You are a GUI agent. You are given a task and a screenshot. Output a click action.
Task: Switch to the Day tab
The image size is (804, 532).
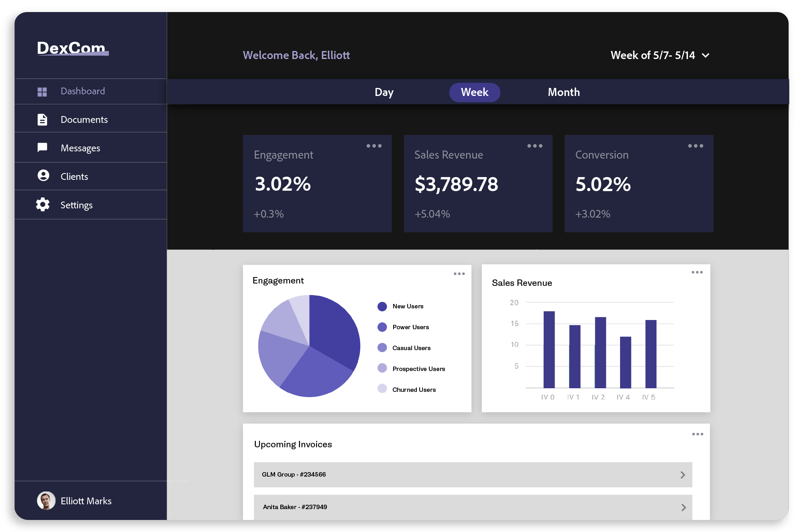[x=384, y=92]
